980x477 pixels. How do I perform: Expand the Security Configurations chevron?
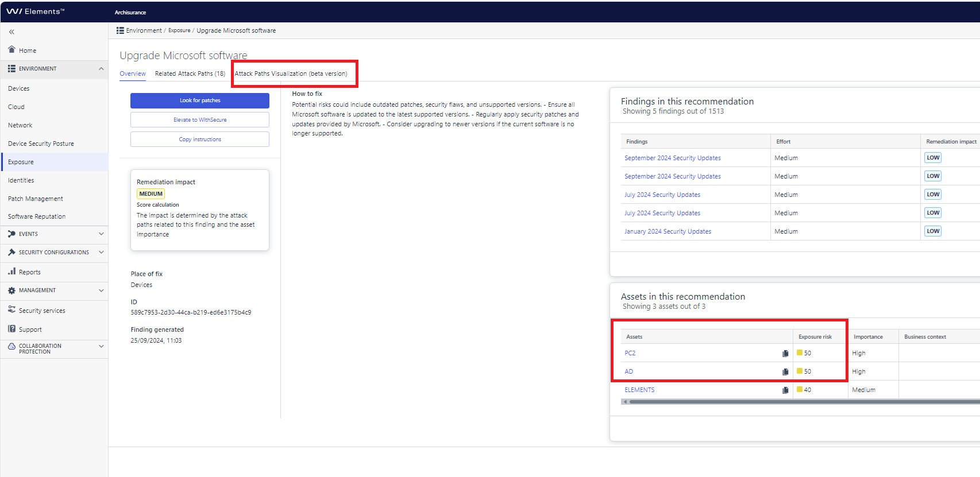101,252
